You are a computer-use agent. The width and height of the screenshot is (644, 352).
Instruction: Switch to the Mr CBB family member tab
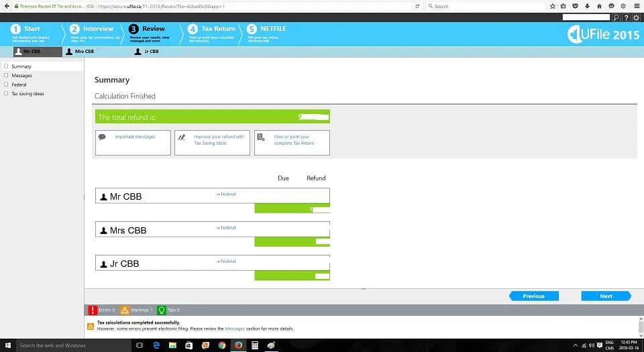coord(38,51)
